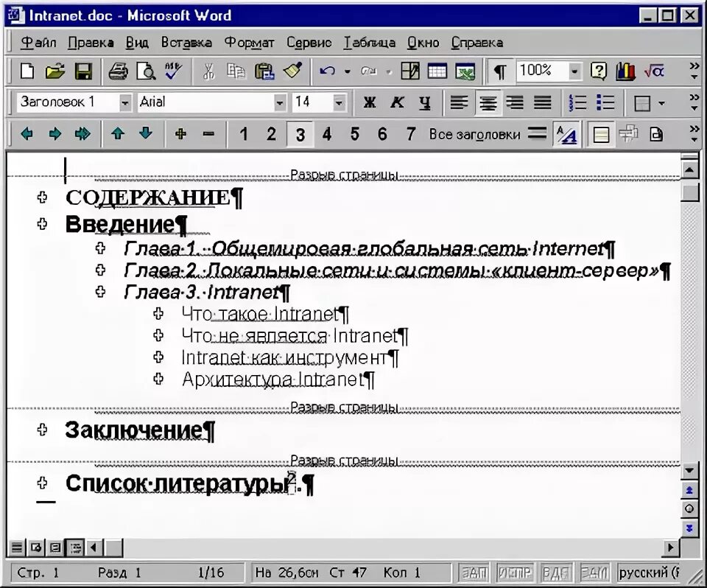This screenshot has height=588, width=707.
Task: Justify the paragraph text
Action: pos(543,103)
